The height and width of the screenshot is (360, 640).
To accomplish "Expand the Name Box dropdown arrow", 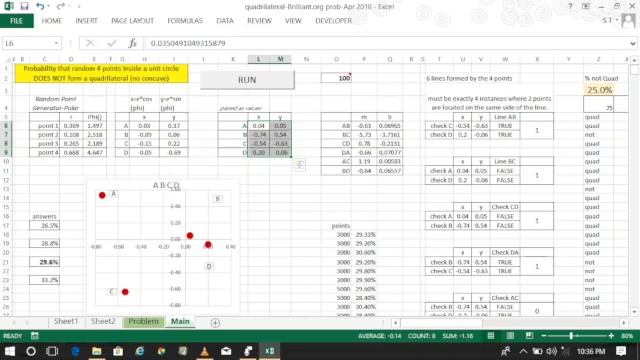I will point(56,43).
